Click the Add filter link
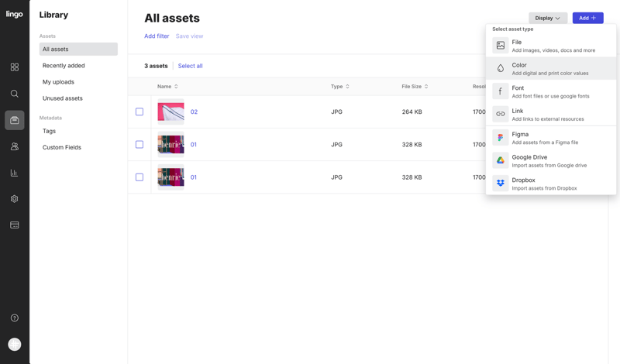 point(157,36)
